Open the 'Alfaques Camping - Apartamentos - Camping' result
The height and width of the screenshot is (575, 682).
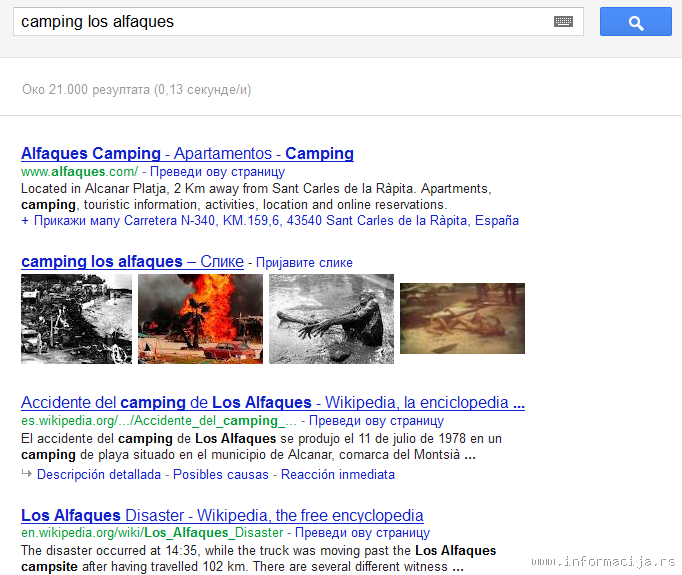pyautogui.click(x=187, y=154)
